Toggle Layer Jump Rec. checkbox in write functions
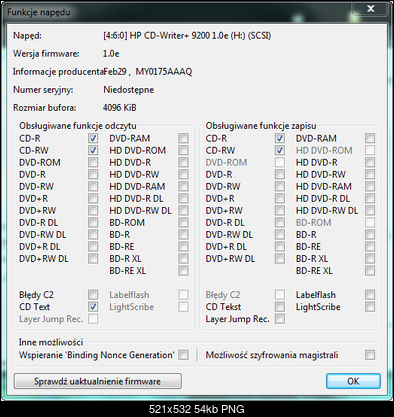Viewport: 394px width, 417px height. pyautogui.click(x=280, y=319)
